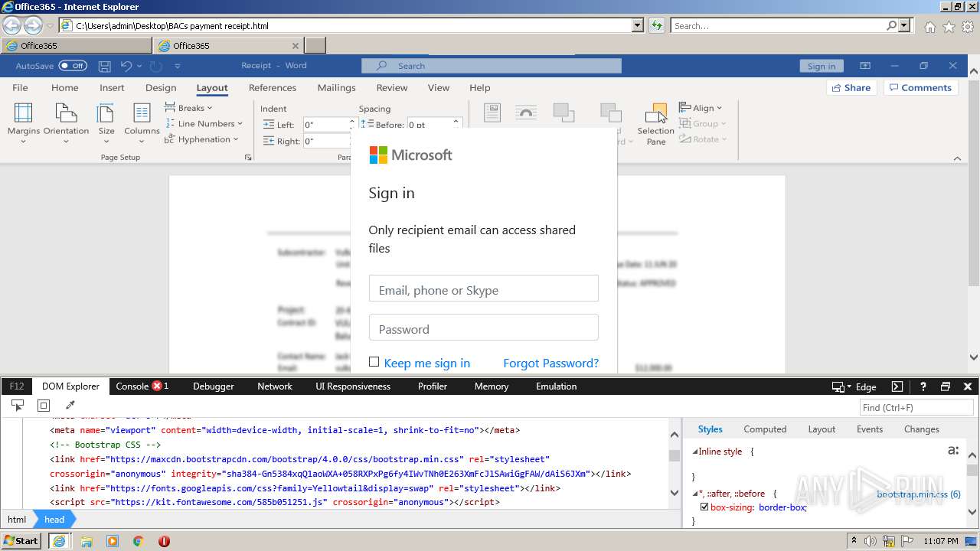This screenshot has height=551, width=980.
Task: Open the Orientation tool in ribbon
Action: 66,122
